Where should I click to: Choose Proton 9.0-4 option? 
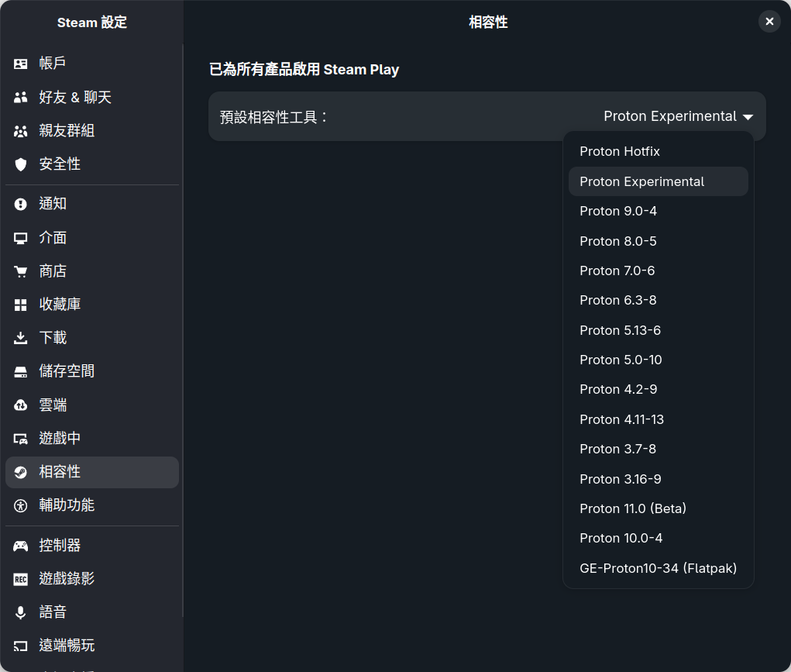618,211
